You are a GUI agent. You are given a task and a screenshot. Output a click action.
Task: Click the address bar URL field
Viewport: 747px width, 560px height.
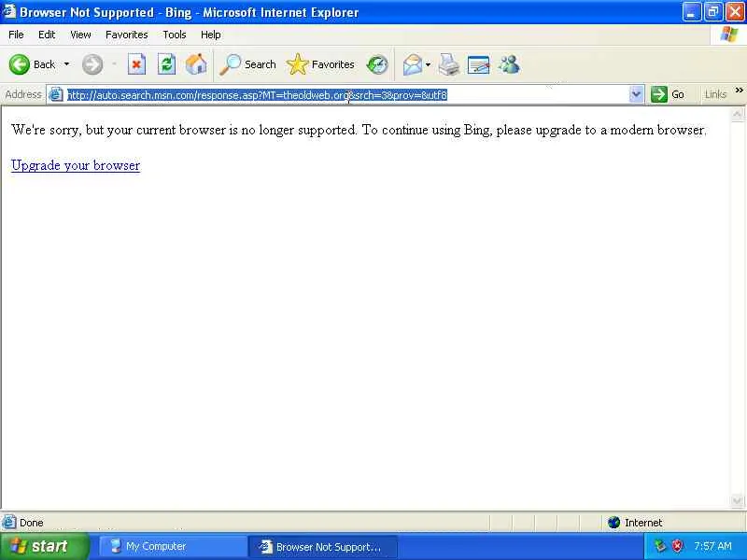click(x=346, y=95)
